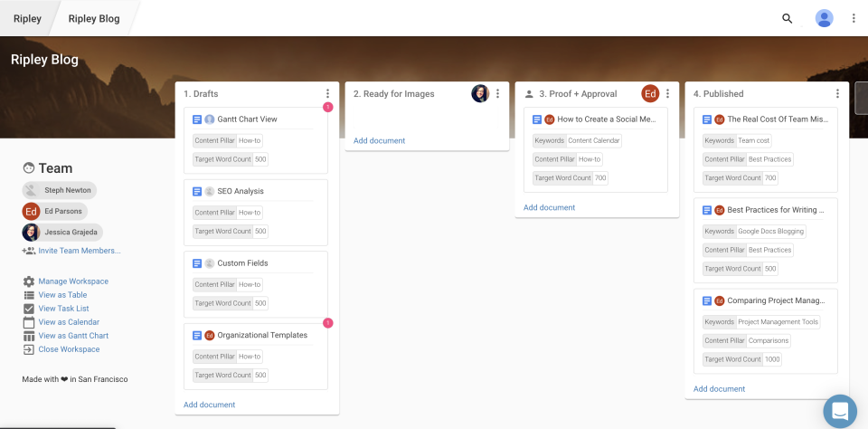Image resolution: width=868 pixels, height=429 pixels.
Task: Open the top-right vertical dots menu
Action: [854, 18]
